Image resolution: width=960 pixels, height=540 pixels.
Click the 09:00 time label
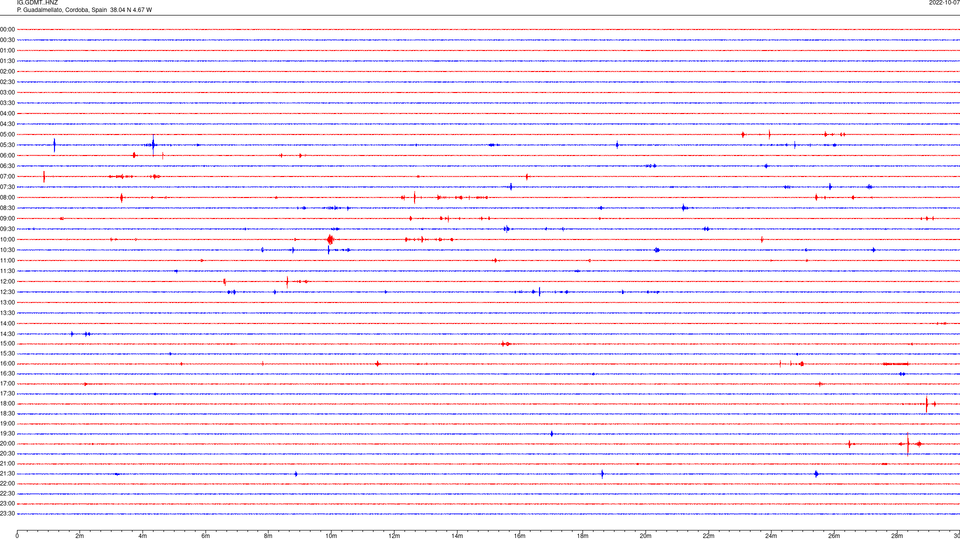(7, 219)
